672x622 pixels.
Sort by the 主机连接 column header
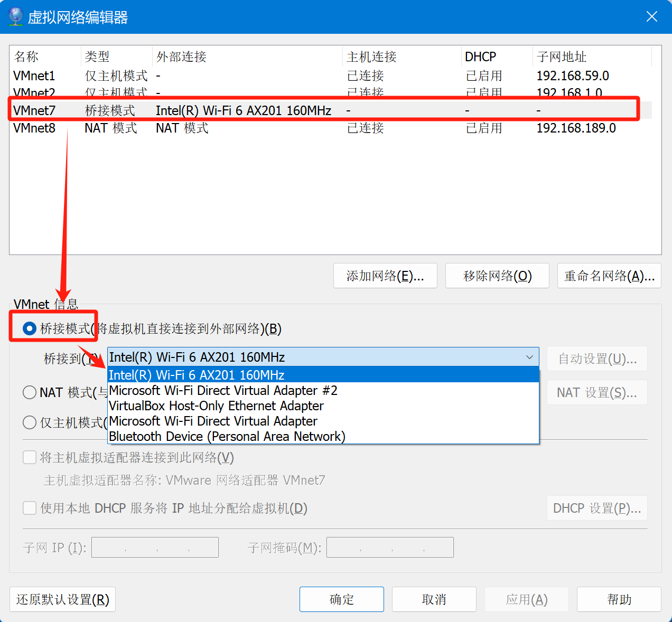[x=402, y=56]
